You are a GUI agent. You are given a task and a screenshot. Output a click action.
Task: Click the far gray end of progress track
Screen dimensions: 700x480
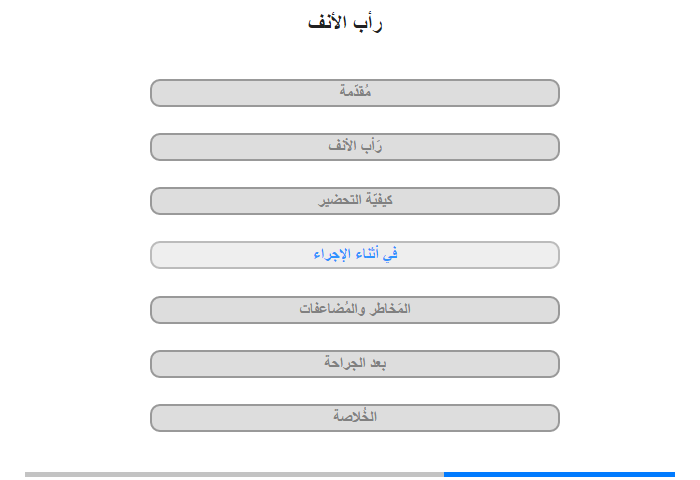tap(28, 474)
